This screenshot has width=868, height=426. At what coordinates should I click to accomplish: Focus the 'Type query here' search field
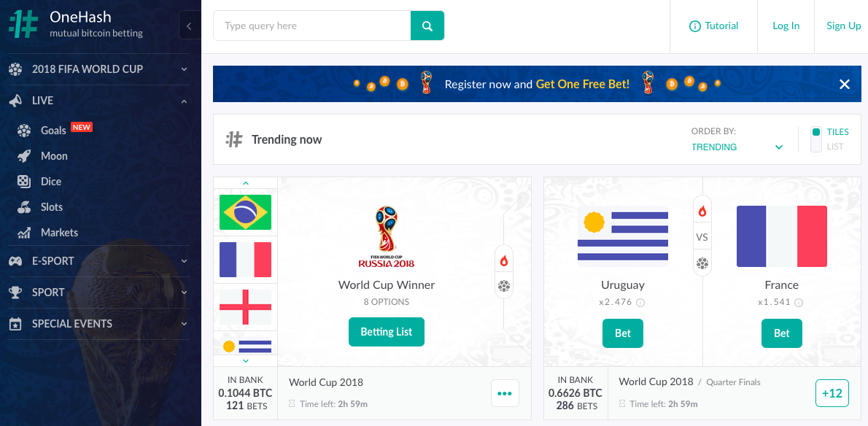tap(311, 26)
